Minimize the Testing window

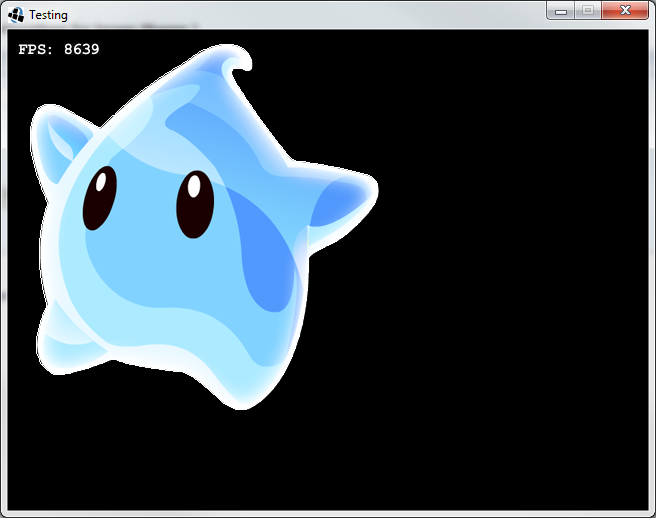click(561, 10)
